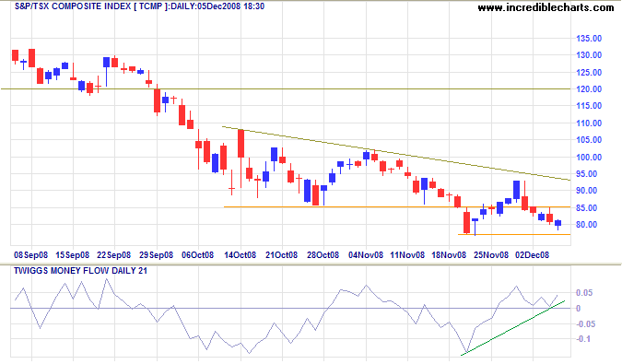Image resolution: width=622 pixels, height=364 pixels.
Task: Click the 135.00 price axis label
Action: coord(589,39)
